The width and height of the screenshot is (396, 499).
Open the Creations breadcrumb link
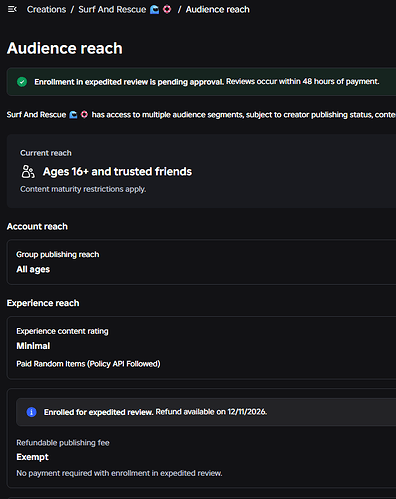[46, 9]
